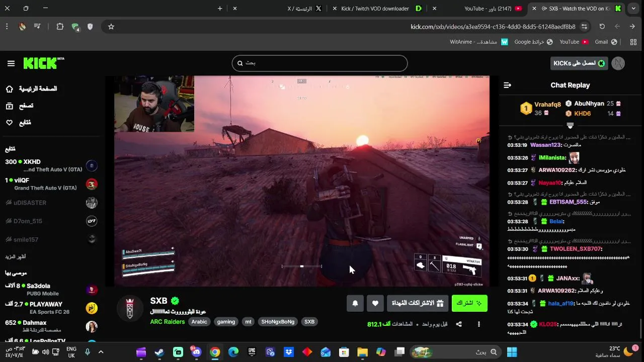The height and width of the screenshot is (362, 644).
Task: Open the share video icon
Action: 459,324
